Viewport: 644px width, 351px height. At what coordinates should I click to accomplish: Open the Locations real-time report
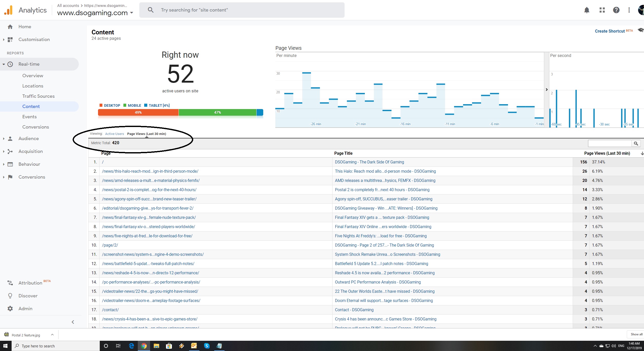pyautogui.click(x=33, y=86)
